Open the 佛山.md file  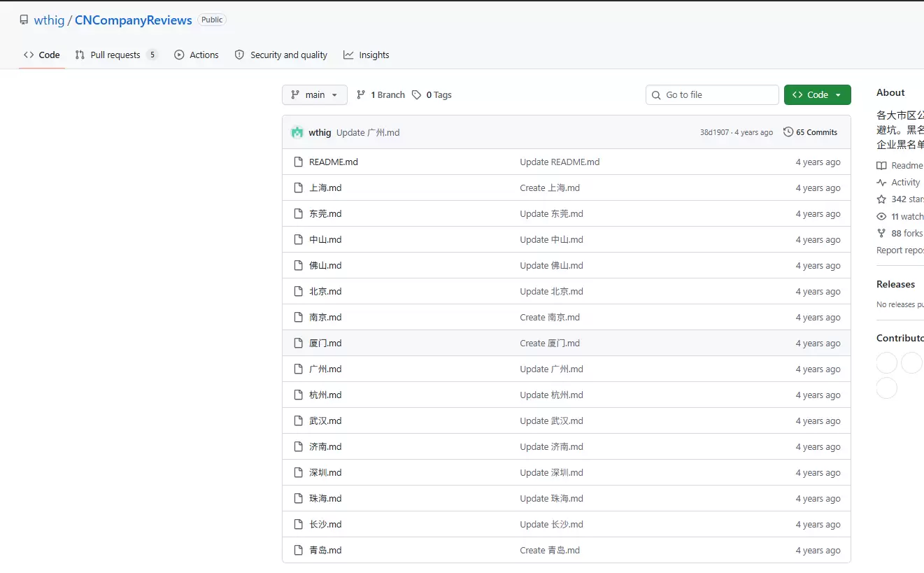coord(325,266)
